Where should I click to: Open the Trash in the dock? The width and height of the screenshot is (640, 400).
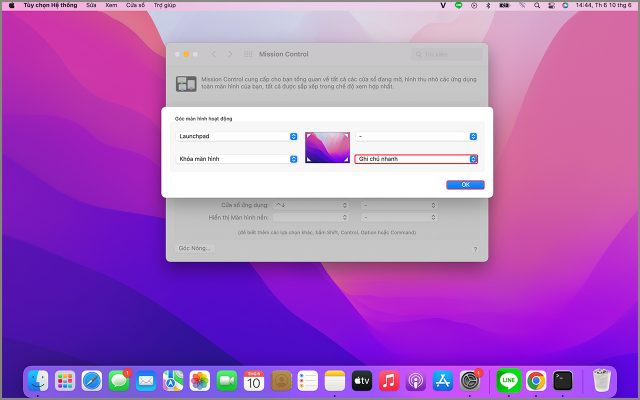(x=601, y=380)
